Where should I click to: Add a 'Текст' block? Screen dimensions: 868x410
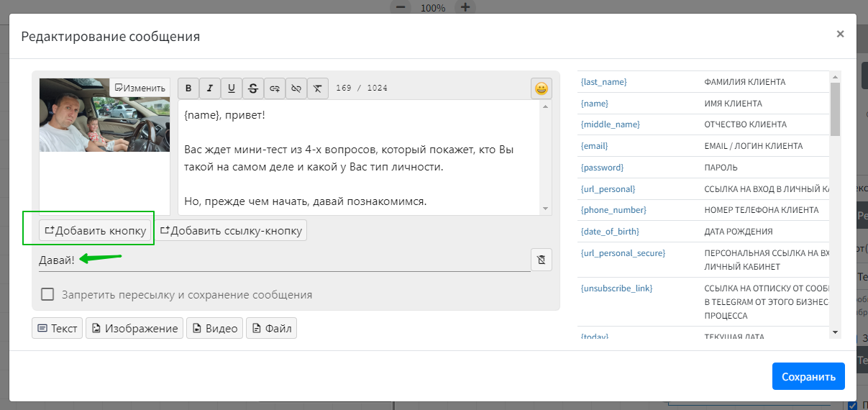[x=58, y=328]
